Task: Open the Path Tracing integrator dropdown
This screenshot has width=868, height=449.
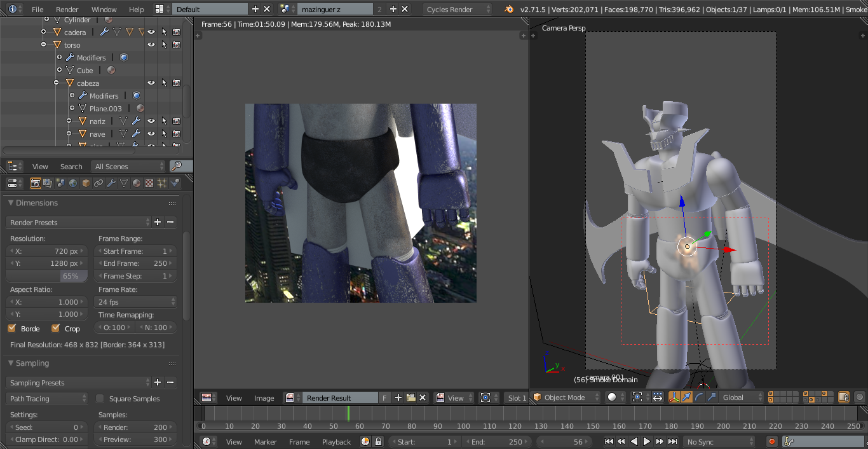Action: 47,399
